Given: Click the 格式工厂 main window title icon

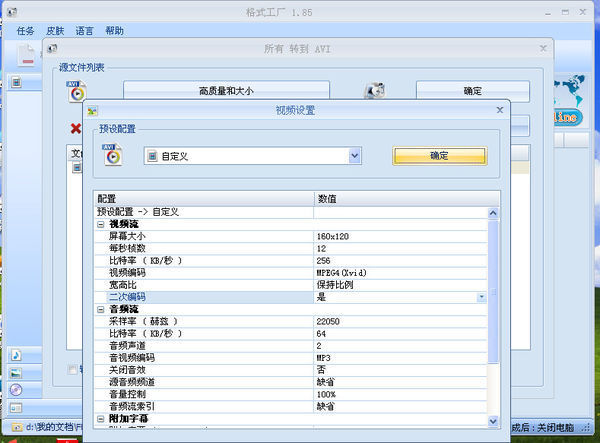Looking at the screenshot, I should [x=12, y=12].
